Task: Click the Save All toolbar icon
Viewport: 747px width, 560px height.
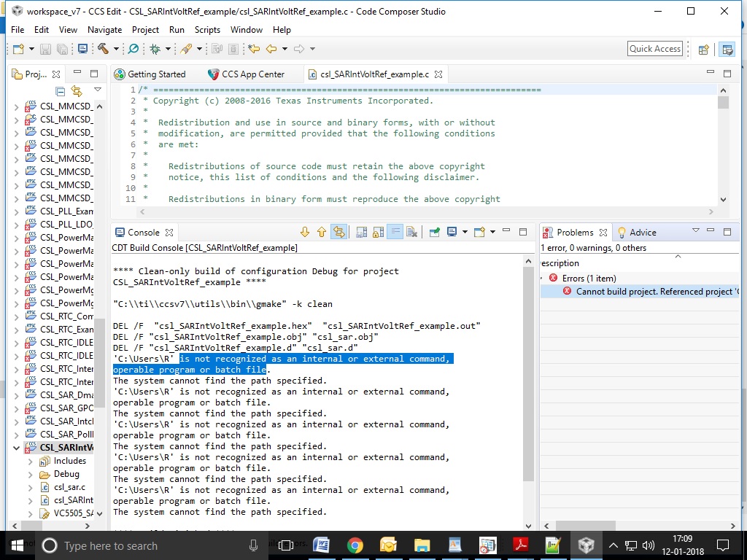Action: click(x=62, y=49)
